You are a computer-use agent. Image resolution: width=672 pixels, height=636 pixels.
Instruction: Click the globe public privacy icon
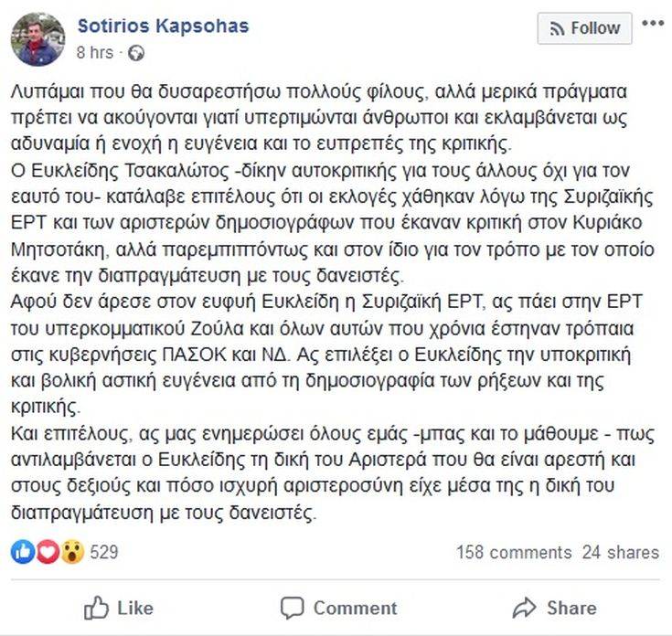click(x=136, y=53)
